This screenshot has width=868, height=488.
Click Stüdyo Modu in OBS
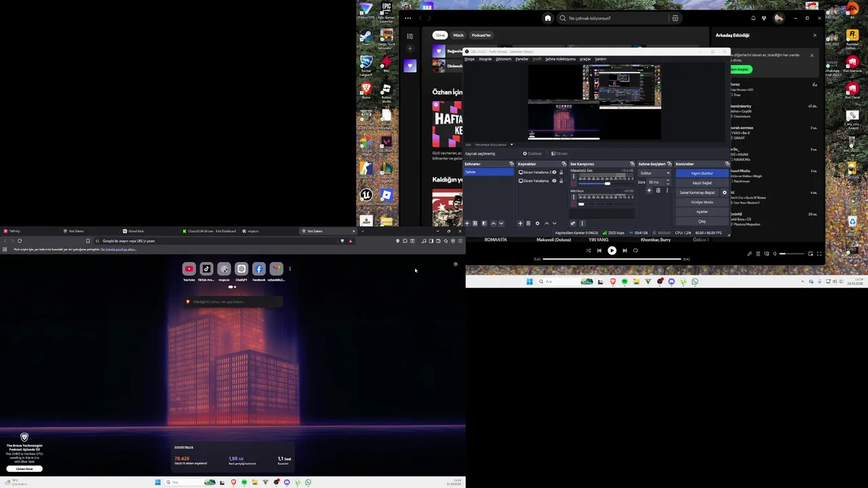point(702,202)
